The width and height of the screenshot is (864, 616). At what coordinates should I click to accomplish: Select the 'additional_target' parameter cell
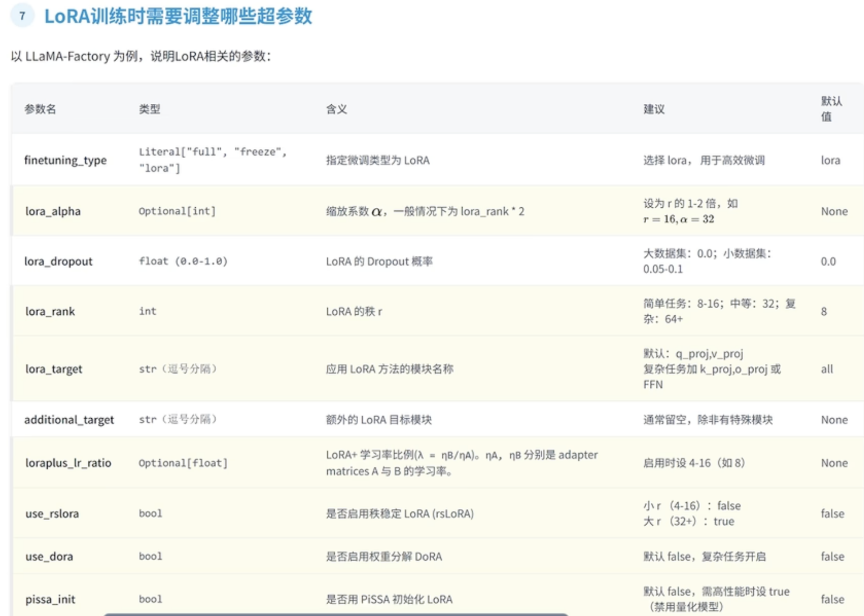[69, 420]
